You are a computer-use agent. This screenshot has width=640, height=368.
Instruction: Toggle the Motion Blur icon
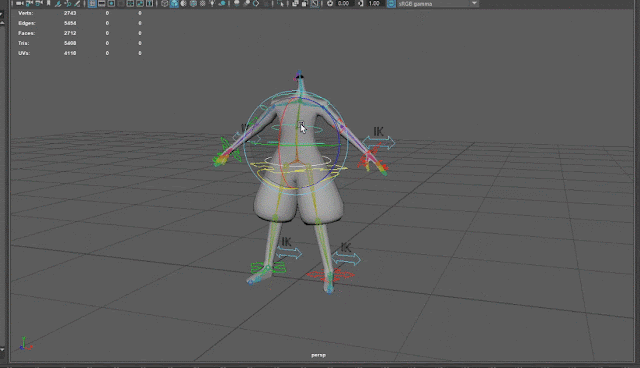click(x=247, y=3)
